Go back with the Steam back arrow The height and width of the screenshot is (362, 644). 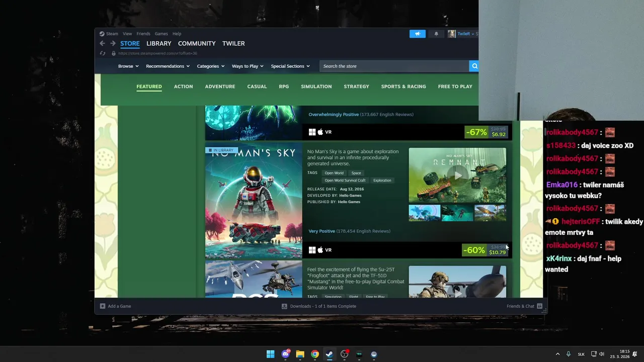pos(102,43)
